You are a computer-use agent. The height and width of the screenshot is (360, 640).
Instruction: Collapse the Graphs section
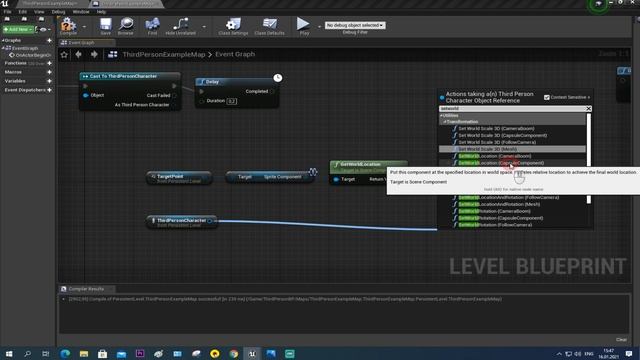(3, 40)
